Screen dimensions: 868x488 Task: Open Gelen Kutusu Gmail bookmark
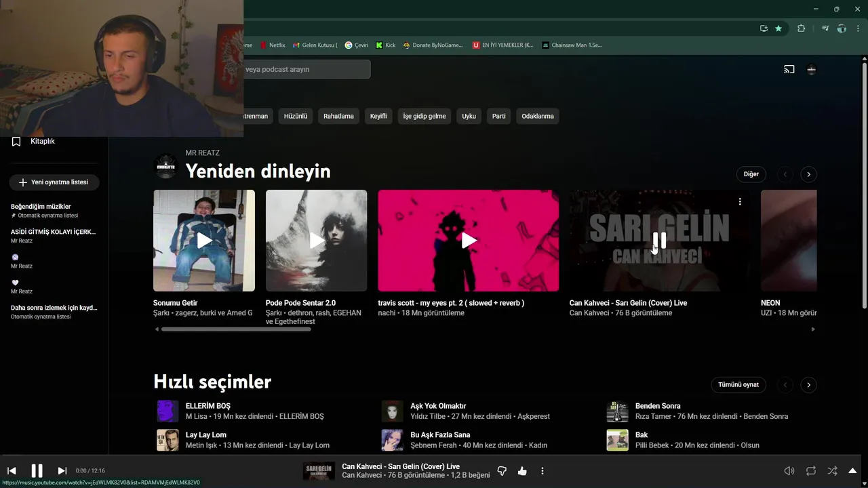click(315, 45)
